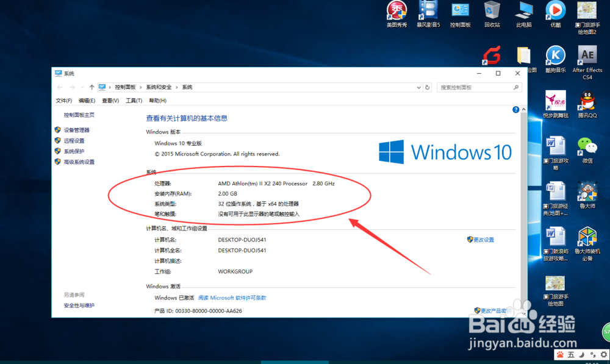
Task: Select the 厦门旅游手绘地图2 image file icon
Action: click(587, 18)
